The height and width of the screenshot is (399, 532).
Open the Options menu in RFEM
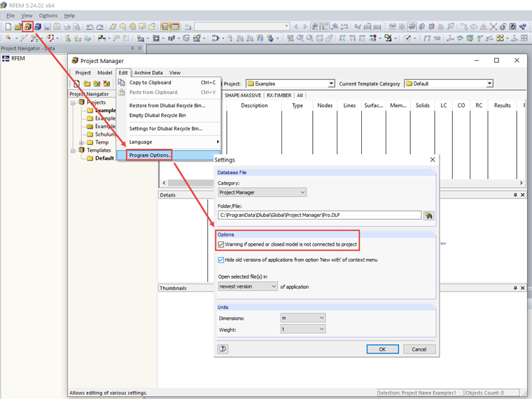48,15
